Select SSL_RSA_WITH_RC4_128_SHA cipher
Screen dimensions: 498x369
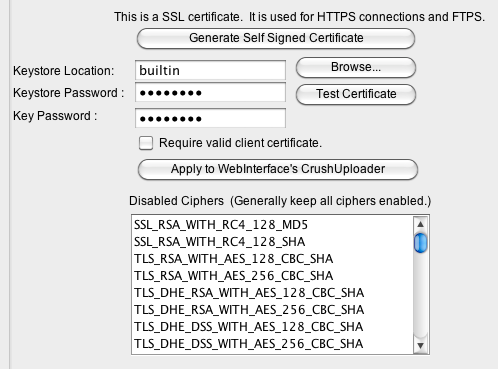tap(272, 242)
